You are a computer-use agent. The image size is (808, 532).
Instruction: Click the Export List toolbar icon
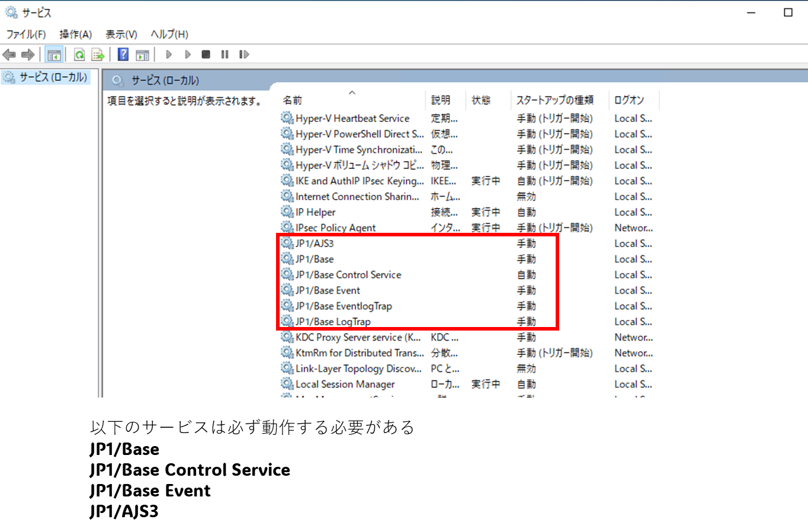pyautogui.click(x=98, y=55)
